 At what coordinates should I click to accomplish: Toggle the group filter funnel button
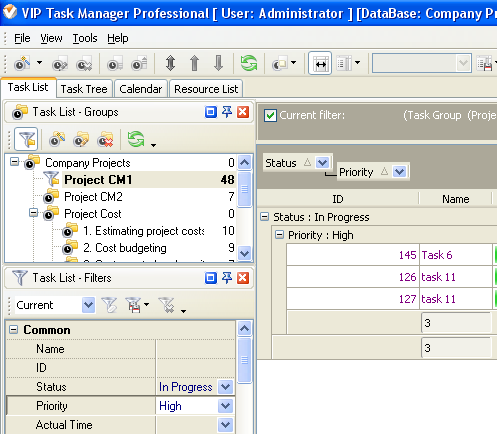(x=26, y=139)
